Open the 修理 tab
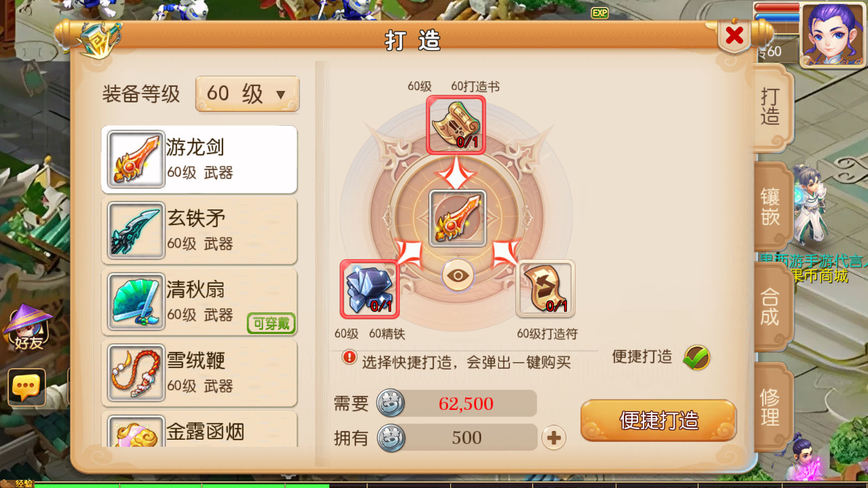This screenshot has width=868, height=488. click(x=770, y=407)
